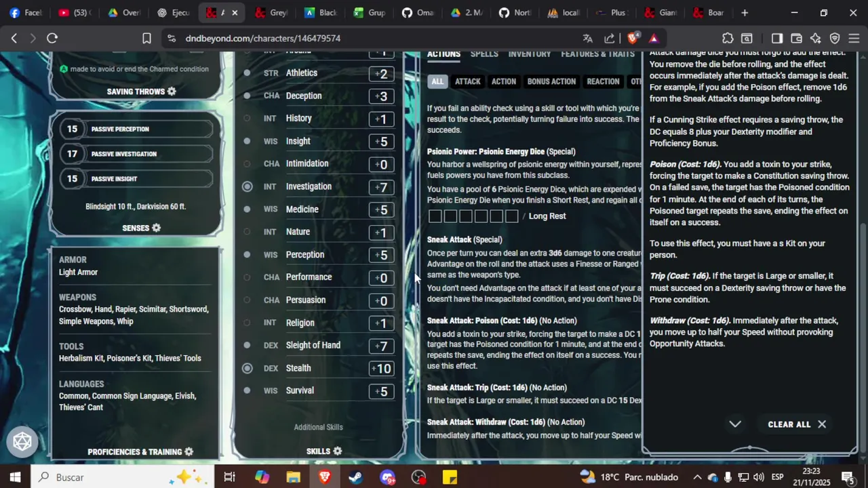Image resolution: width=868 pixels, height=488 pixels.
Task: Reload the D&D Beyond page
Action: [x=52, y=38]
